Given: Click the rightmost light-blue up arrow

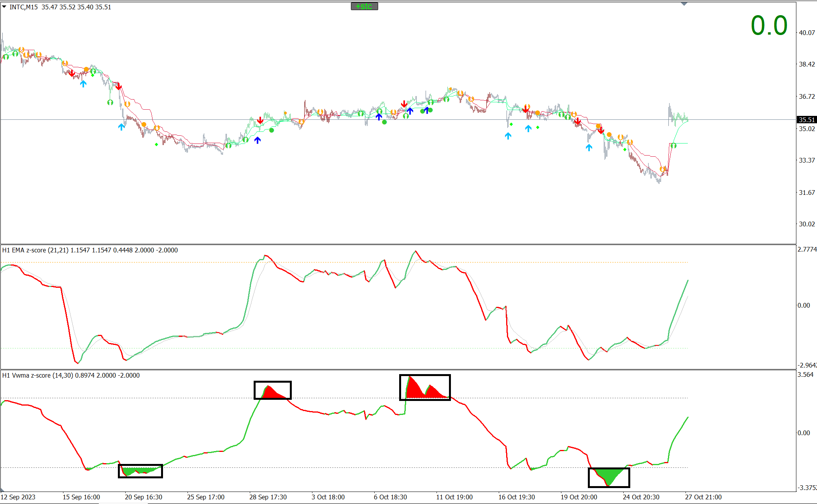Looking at the screenshot, I should 589,147.
